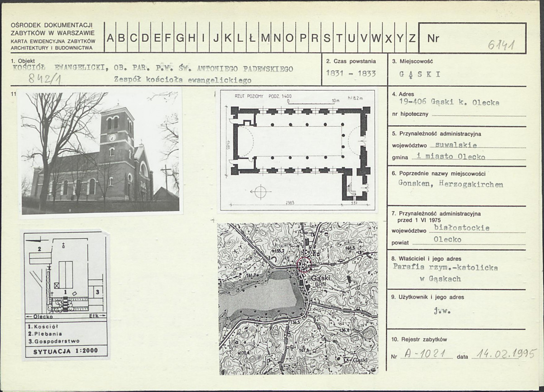The height and width of the screenshot is (392, 544).
Task: Click the register date 14.02.1995
Action: [504, 354]
